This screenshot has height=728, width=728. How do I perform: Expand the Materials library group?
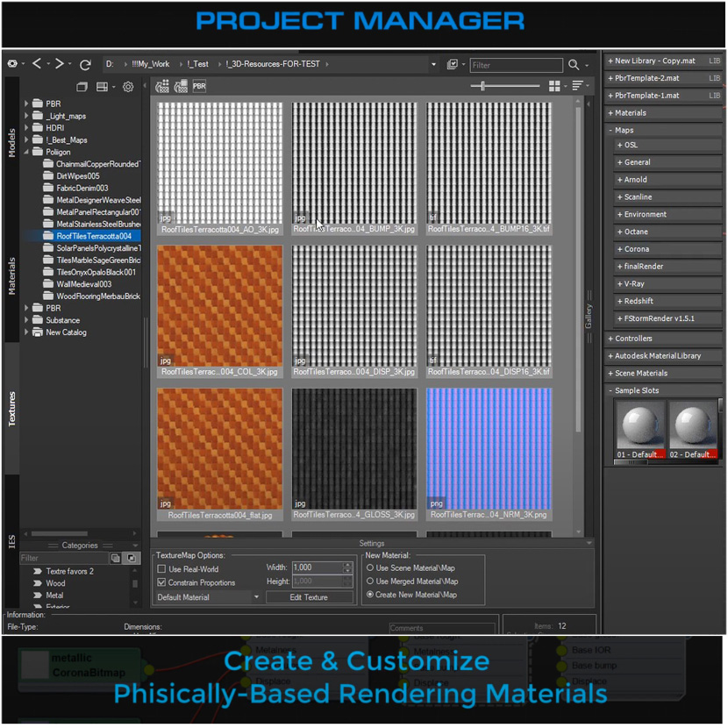point(610,113)
